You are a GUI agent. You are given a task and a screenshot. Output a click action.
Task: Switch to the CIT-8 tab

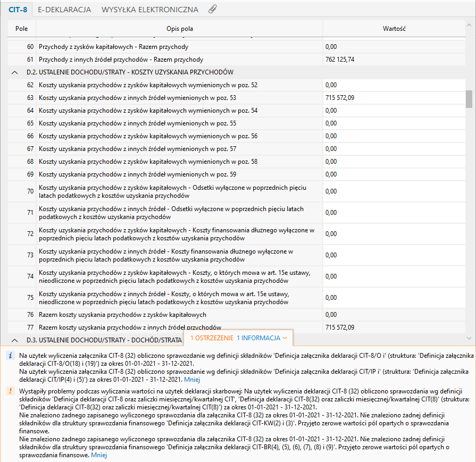(18, 10)
